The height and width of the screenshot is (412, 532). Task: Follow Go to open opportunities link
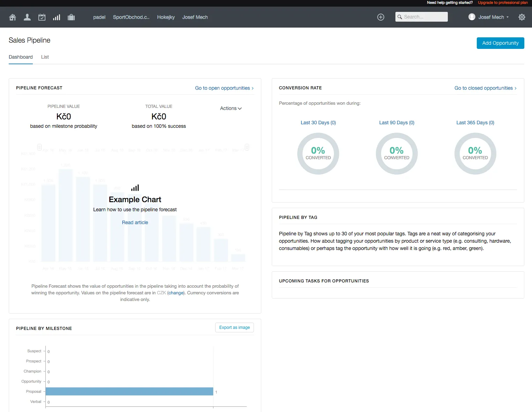click(x=224, y=88)
